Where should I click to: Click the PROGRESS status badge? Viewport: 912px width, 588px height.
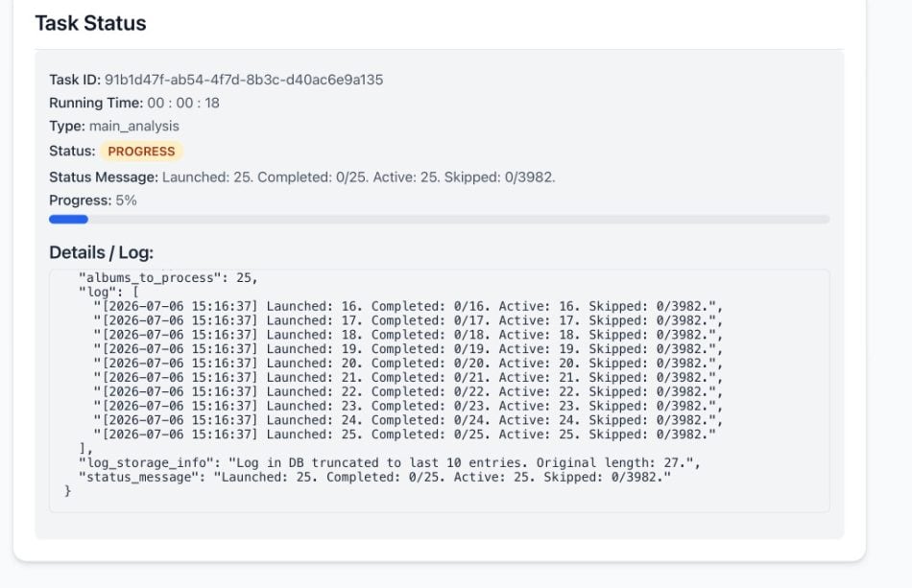141,151
